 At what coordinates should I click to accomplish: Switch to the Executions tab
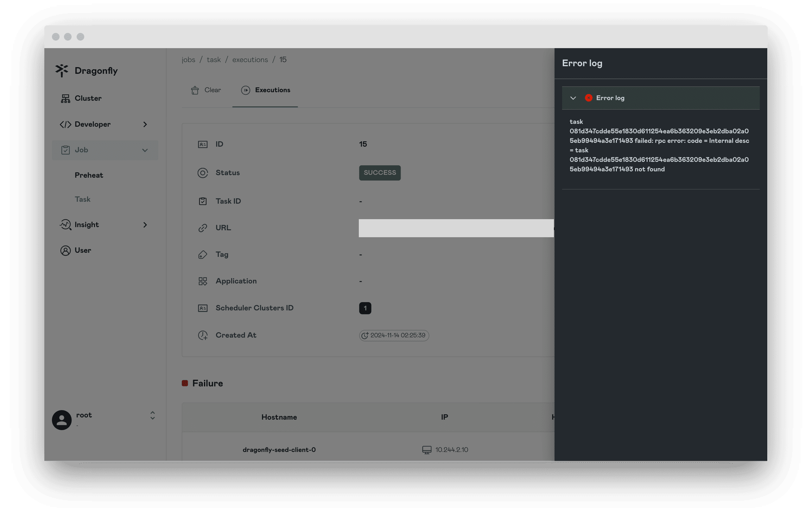(x=265, y=90)
